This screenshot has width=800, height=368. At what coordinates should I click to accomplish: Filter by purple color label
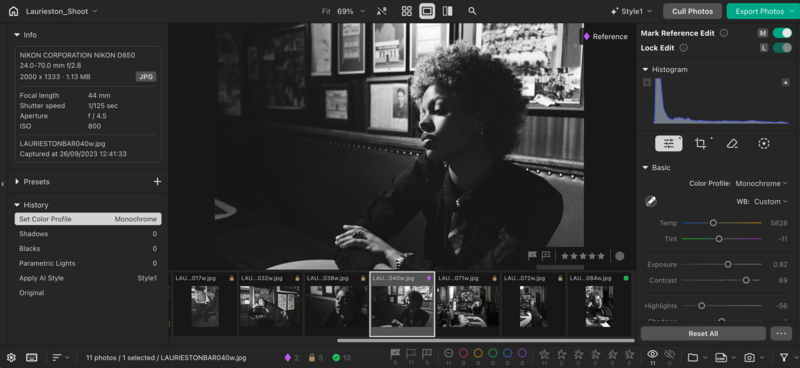pos(522,353)
